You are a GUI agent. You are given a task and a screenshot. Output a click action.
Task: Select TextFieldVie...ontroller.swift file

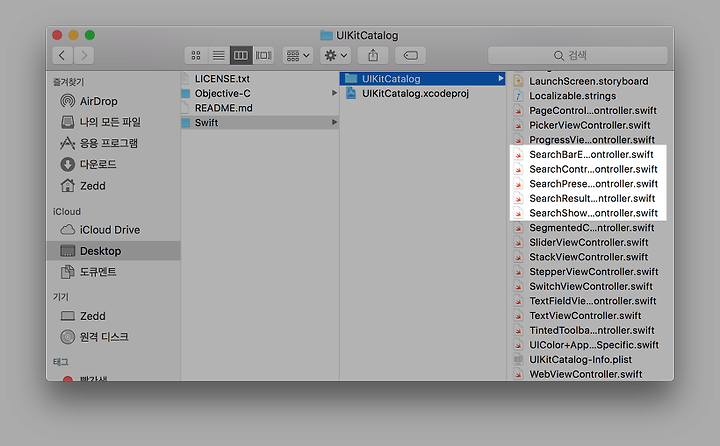(x=590, y=301)
